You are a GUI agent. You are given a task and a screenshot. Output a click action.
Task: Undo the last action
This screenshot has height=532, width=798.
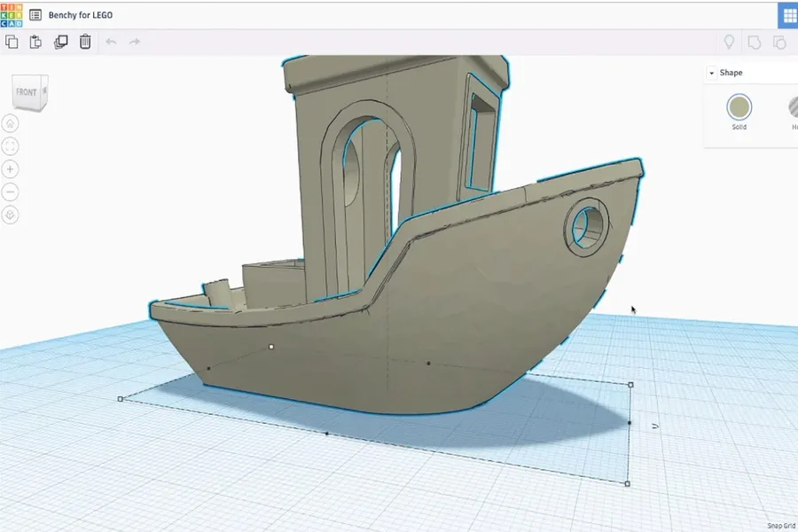tap(111, 42)
